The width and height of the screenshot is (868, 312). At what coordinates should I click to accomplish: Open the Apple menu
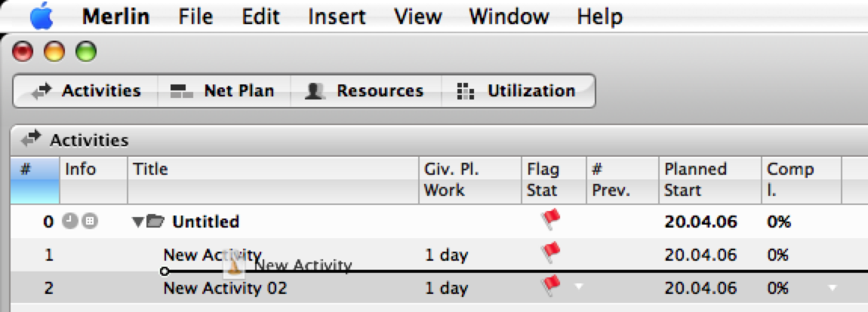pos(42,16)
